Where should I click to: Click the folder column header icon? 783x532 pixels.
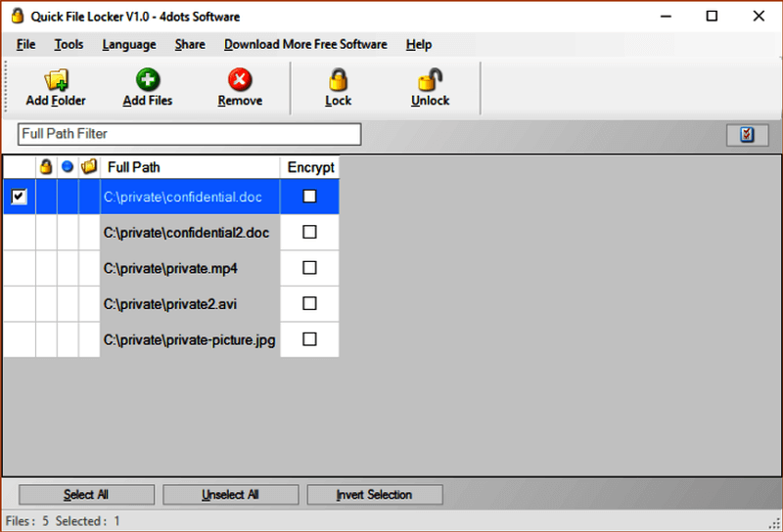click(x=89, y=167)
